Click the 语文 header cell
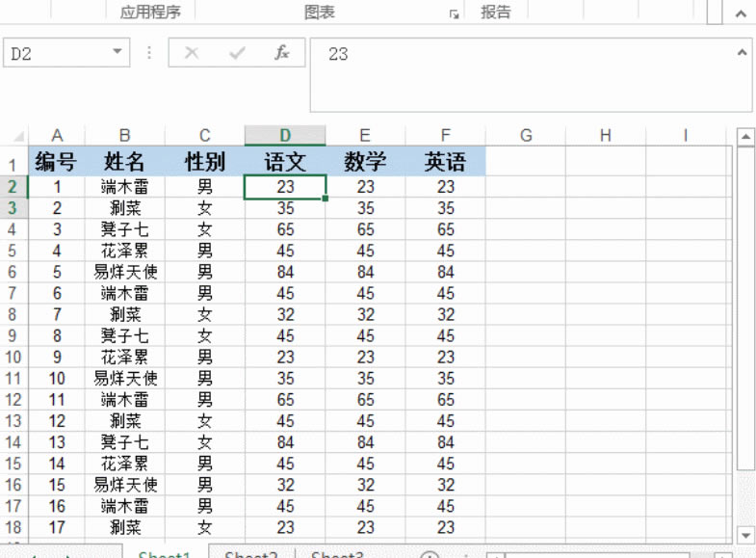 [285, 161]
